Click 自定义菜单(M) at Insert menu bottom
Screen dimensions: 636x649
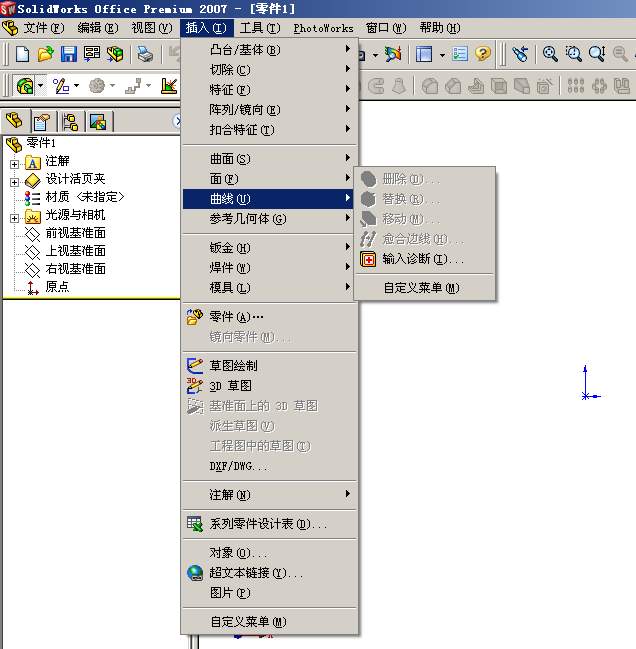click(269, 622)
